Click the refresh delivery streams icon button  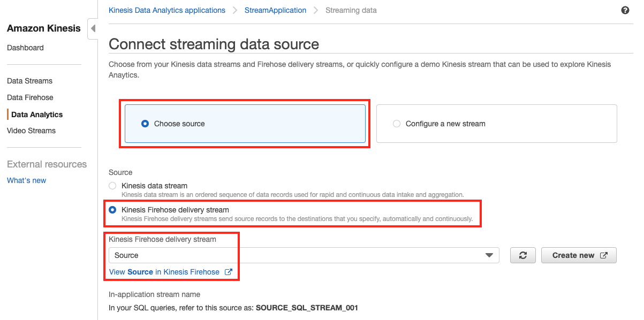click(x=523, y=255)
